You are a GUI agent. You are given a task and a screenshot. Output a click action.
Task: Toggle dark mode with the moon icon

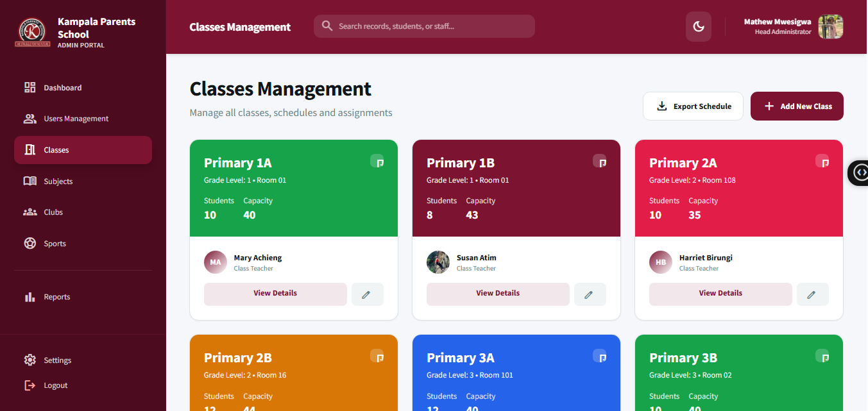click(699, 27)
